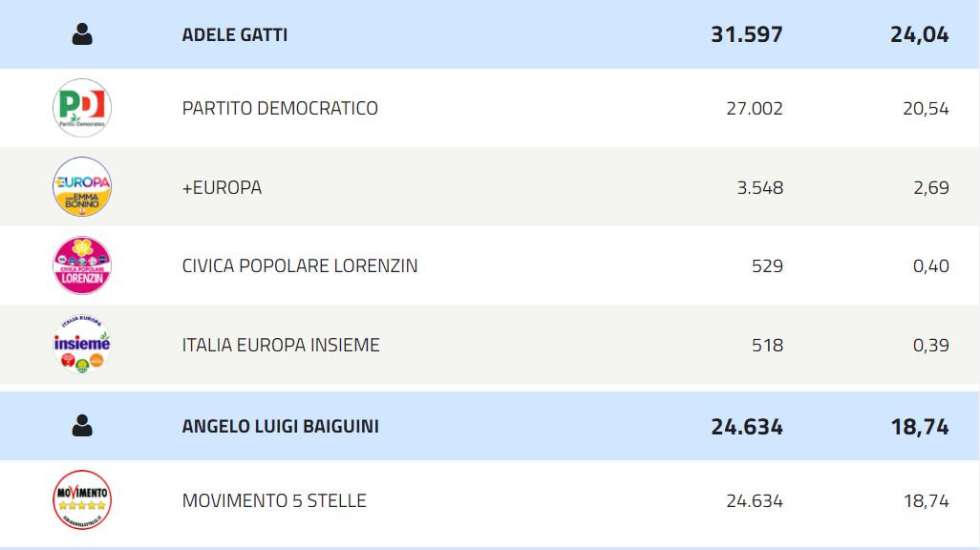Click Baiguini's bold percentage 18,74
980x550 pixels.
pyautogui.click(x=920, y=427)
